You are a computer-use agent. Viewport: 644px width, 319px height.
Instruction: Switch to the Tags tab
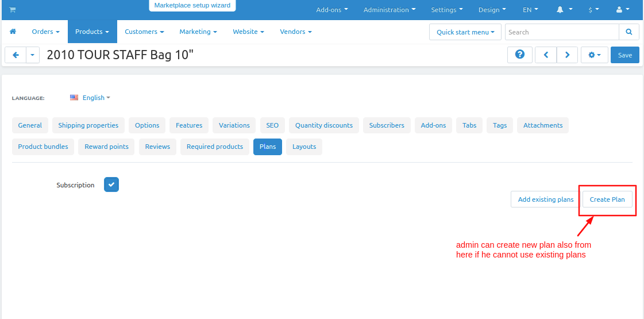point(500,125)
